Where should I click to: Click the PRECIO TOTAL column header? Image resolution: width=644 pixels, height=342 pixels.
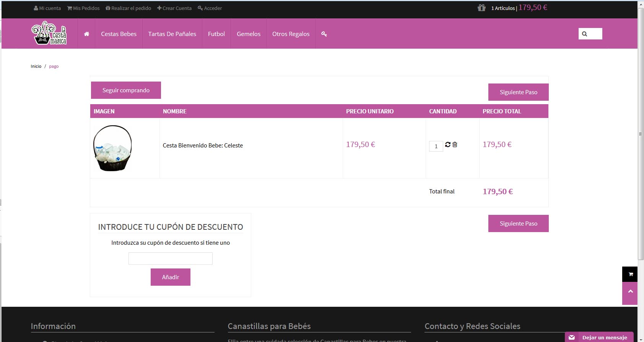click(502, 111)
